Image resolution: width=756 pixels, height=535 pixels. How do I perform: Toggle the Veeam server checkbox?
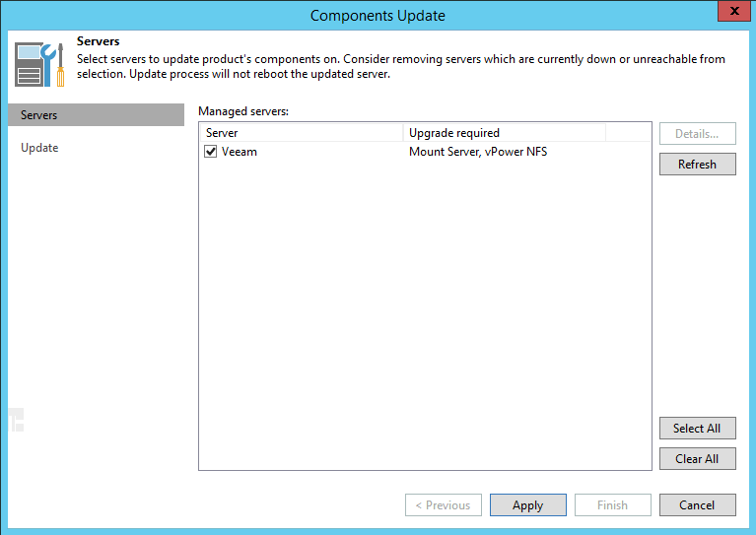210,152
